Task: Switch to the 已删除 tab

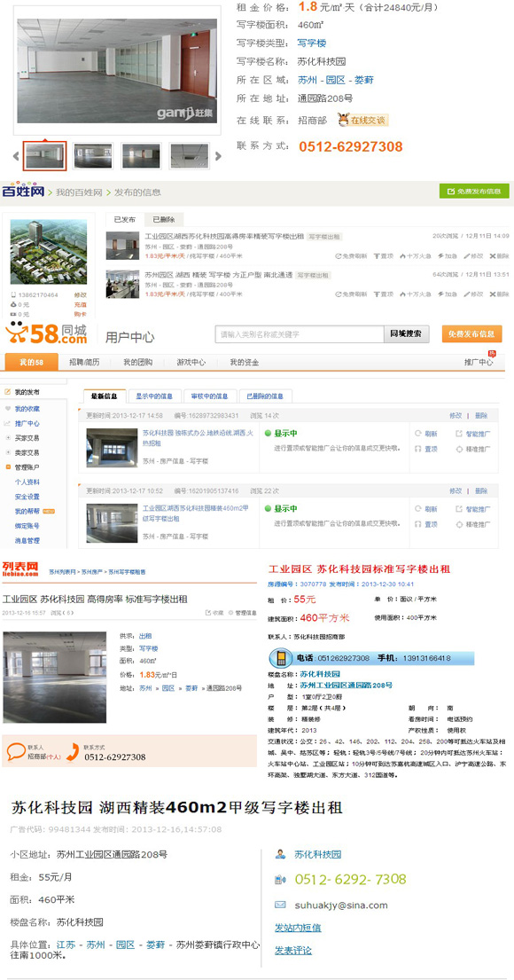Action: tap(164, 219)
